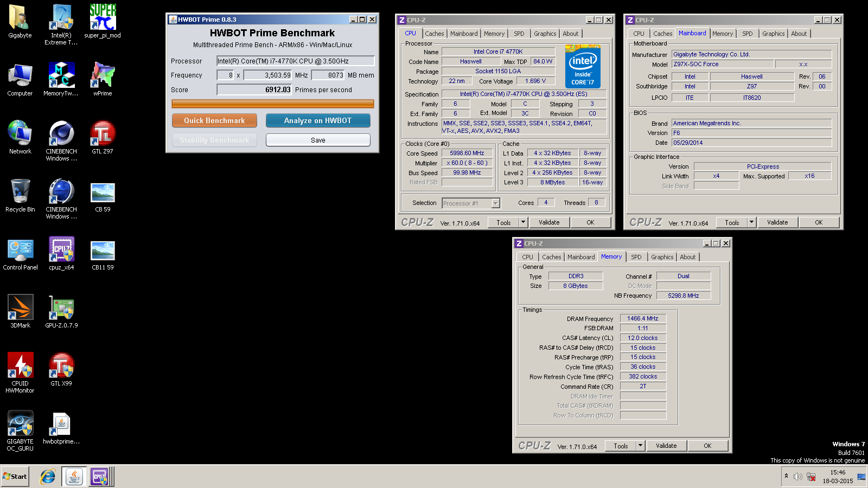Open hwbotprime jar desktop shortcut
Viewport: 868px width, 488px height.
coord(61,428)
